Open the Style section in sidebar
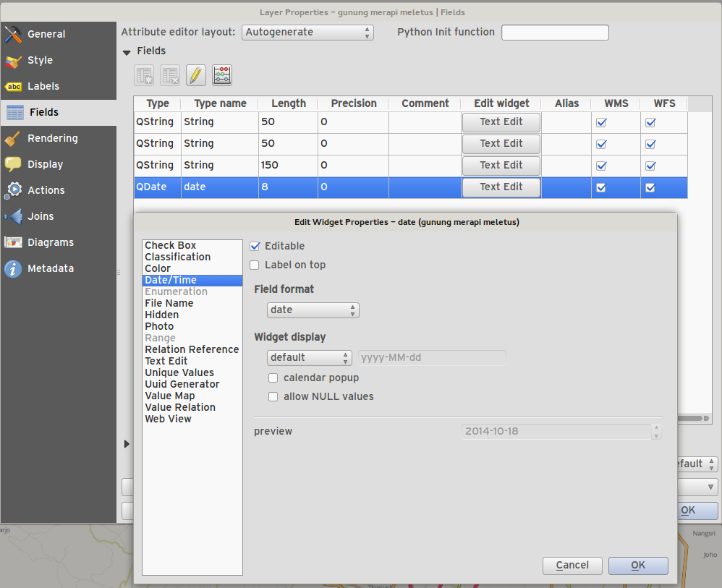This screenshot has height=588, width=722. (40, 60)
